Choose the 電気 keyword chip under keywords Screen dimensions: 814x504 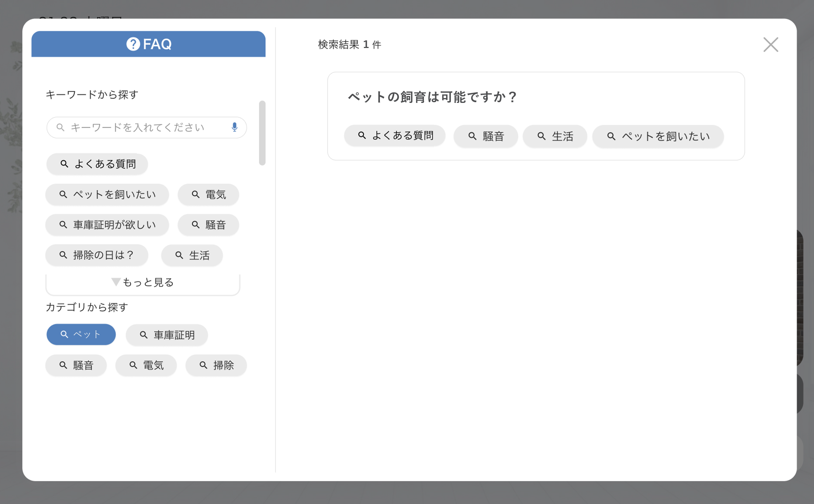click(x=208, y=195)
